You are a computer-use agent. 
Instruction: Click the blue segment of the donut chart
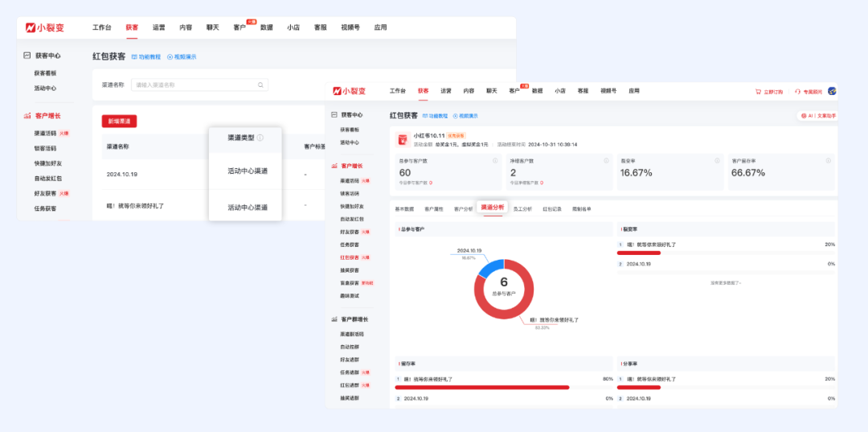click(489, 268)
